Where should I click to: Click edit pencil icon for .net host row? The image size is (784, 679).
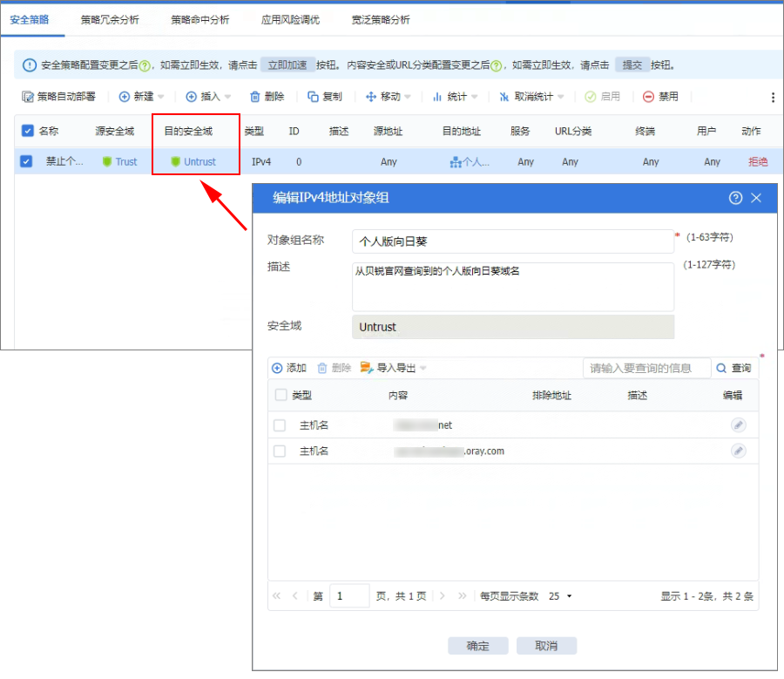point(738,425)
